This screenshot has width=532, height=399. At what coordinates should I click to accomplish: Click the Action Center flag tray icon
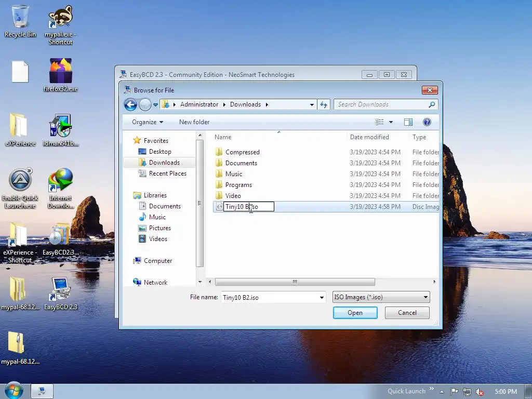point(454,392)
